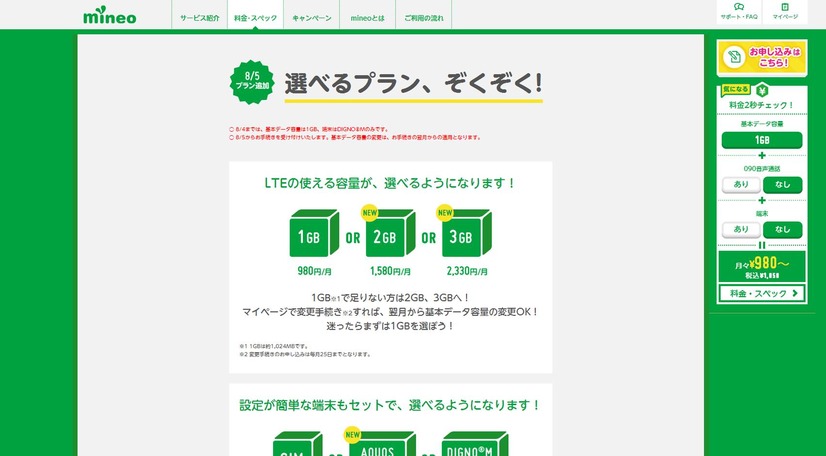This screenshot has height=456, width=826.
Task: Click the DIGNO M device cube icon
Action: click(475, 444)
